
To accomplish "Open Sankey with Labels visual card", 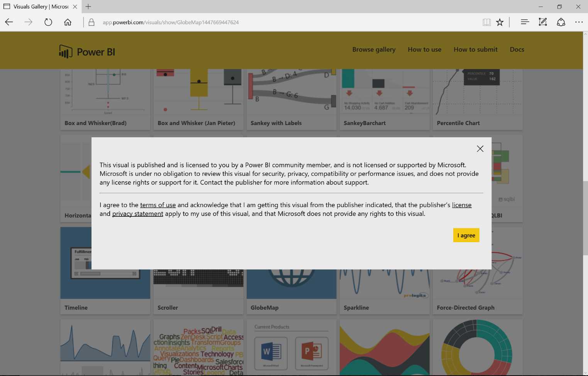I will (x=291, y=99).
